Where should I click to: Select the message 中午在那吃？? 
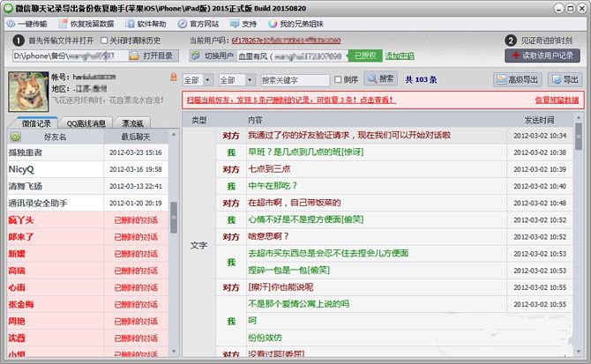273,186
